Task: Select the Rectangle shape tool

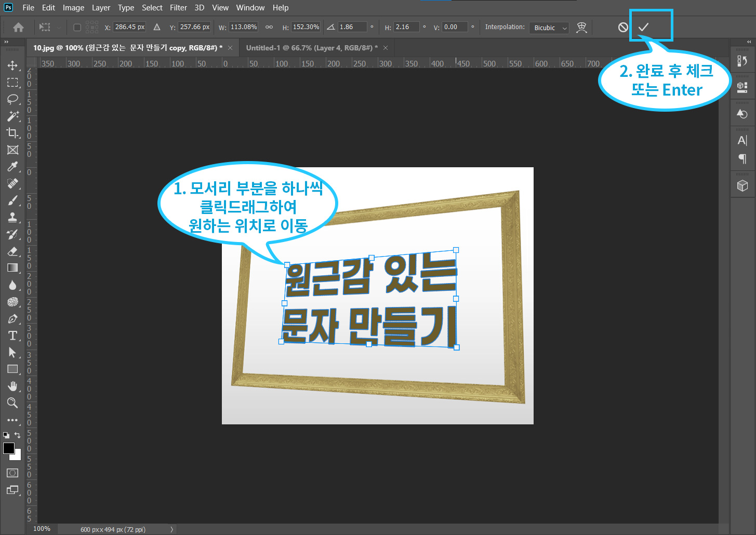Action: [12, 369]
